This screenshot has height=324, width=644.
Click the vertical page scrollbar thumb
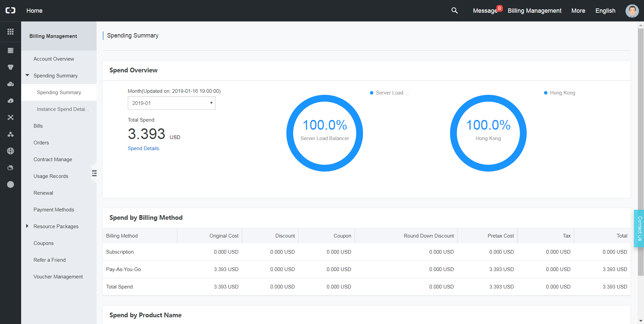pos(641,152)
